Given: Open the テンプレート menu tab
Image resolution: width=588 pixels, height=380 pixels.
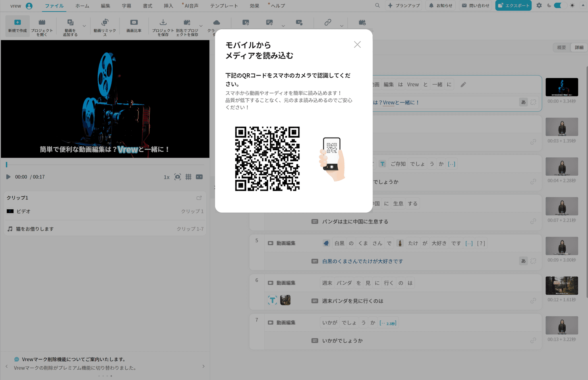Looking at the screenshot, I should coord(224,6).
